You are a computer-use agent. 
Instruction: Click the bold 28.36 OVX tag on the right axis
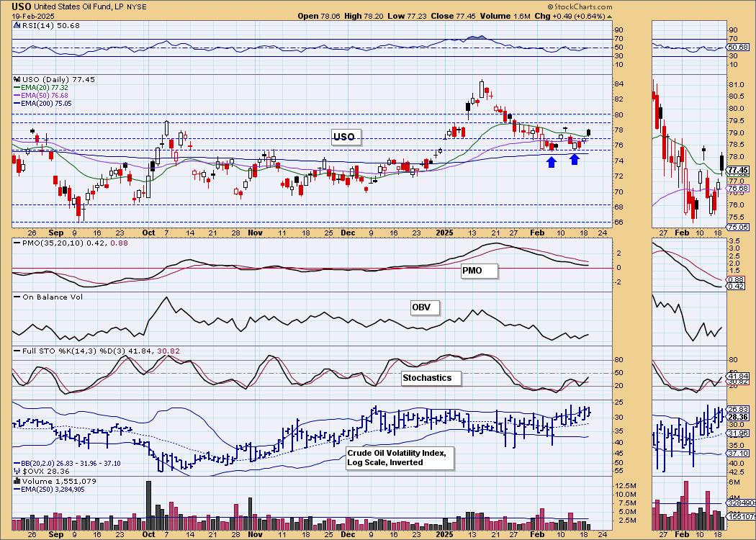(739, 417)
